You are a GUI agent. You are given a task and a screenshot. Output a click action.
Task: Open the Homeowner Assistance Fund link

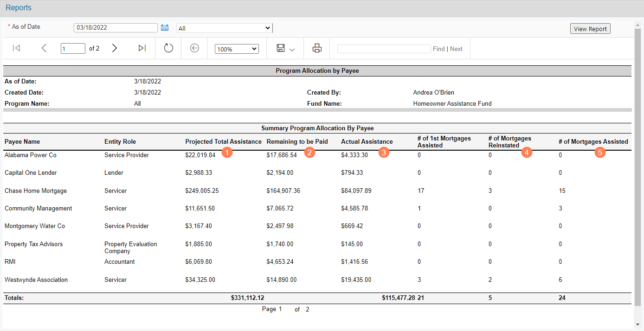[452, 103]
